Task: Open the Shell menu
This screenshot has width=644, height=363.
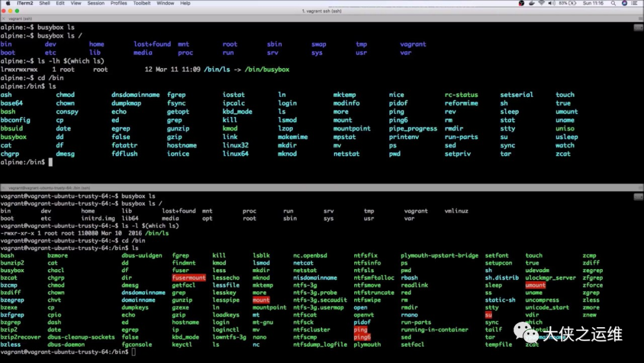Action: pyautogui.click(x=44, y=3)
